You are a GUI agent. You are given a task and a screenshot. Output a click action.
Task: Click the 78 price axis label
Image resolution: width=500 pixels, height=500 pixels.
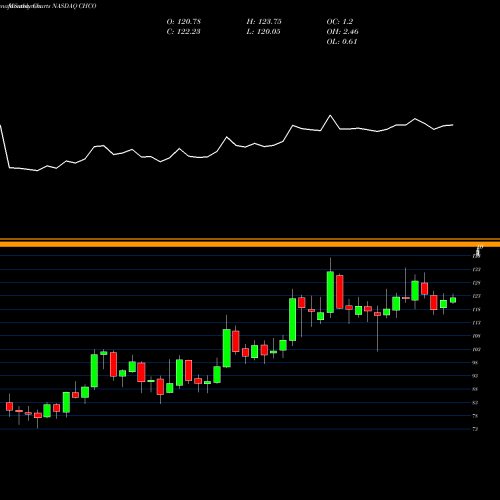click(x=476, y=416)
